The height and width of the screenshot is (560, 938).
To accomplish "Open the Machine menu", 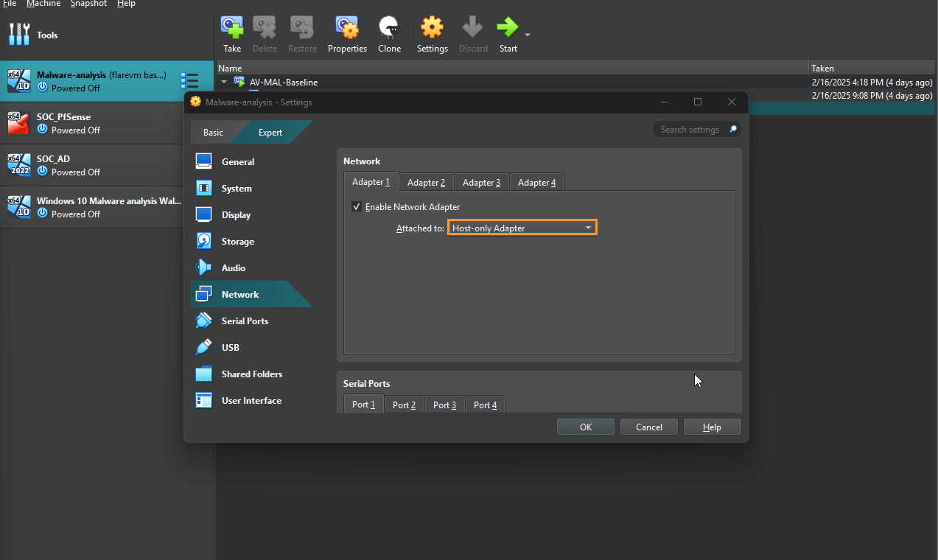I will pos(43,4).
